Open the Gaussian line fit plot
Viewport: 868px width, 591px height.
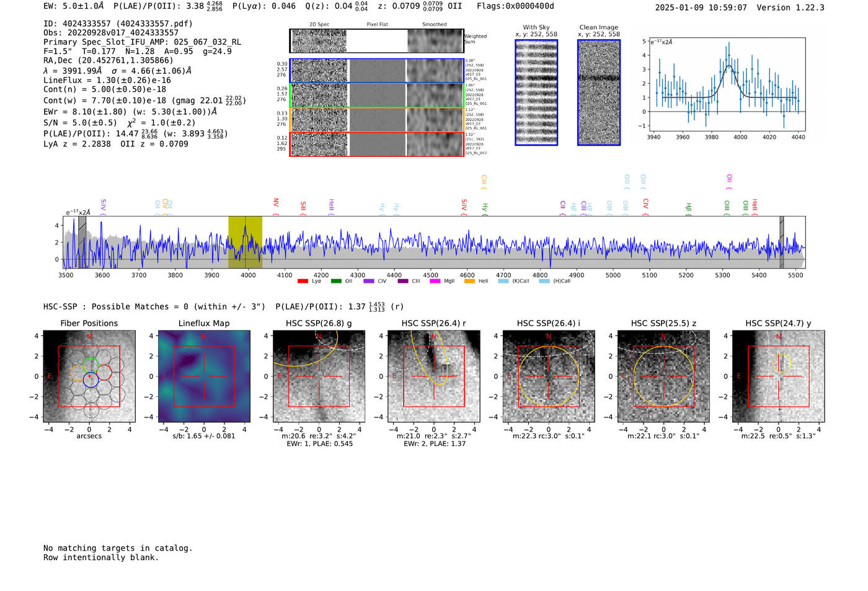coord(727,84)
